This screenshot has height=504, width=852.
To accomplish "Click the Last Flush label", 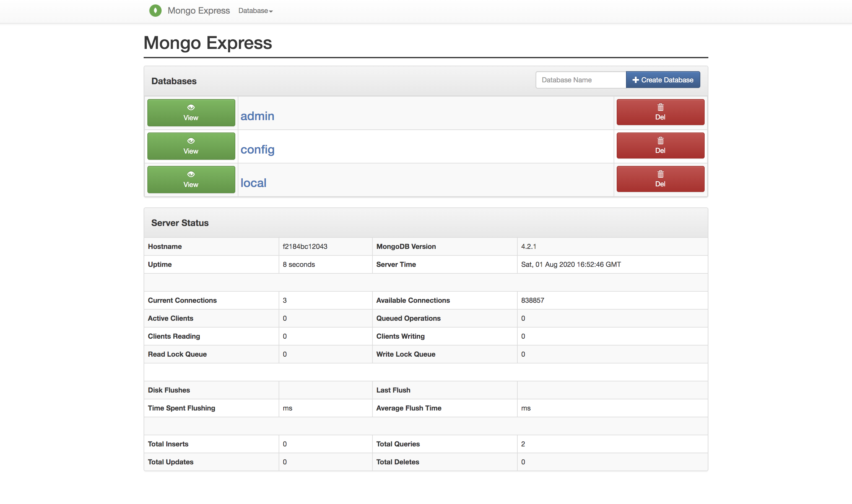I will [x=393, y=390].
